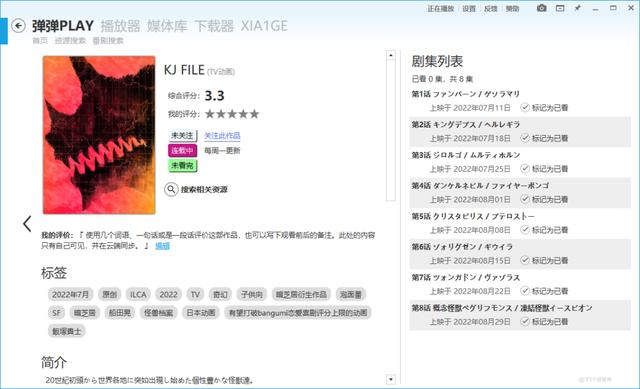This screenshot has width=640, height=389.
Task: Open 番剧搜索 sub-tab
Action: coord(108,41)
